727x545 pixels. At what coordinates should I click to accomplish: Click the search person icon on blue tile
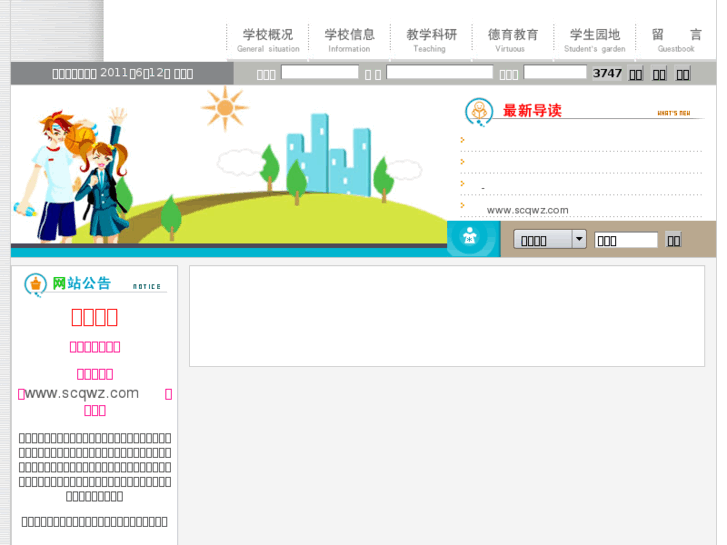click(x=470, y=237)
